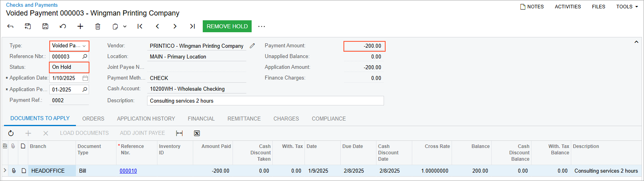644x181 pixels.
Task: Go to the first record
Action: 140,26
